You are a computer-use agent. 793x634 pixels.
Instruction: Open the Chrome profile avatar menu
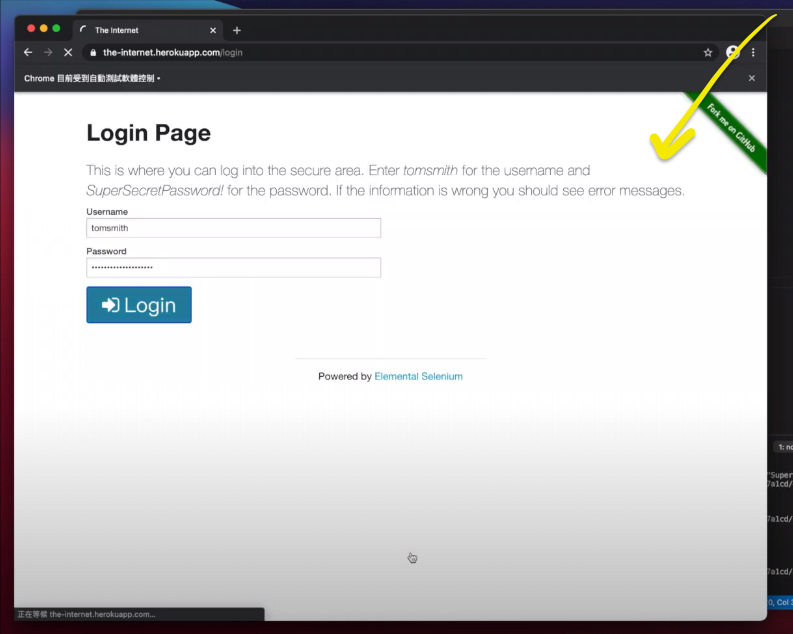(732, 52)
